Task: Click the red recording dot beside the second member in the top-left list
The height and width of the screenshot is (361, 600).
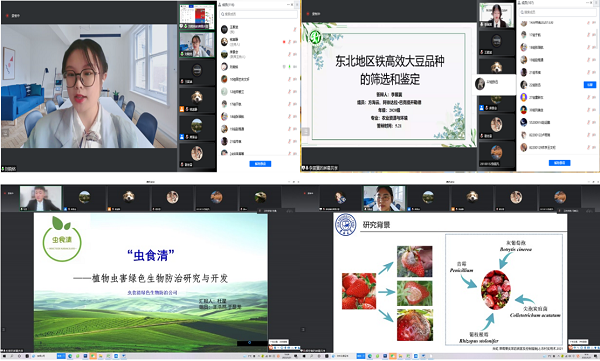Action: (x=284, y=42)
